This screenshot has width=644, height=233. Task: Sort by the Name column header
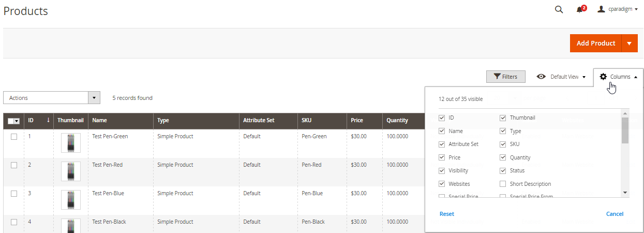pos(99,120)
